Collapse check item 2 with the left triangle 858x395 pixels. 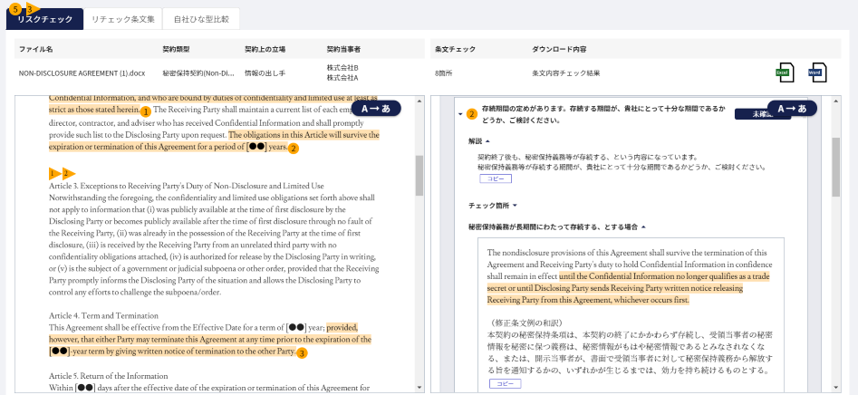460,114
